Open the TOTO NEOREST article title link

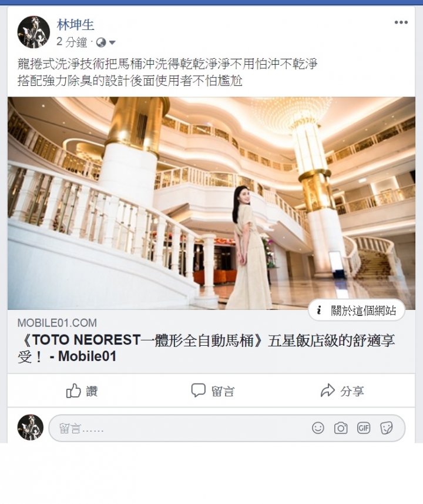pos(206,348)
